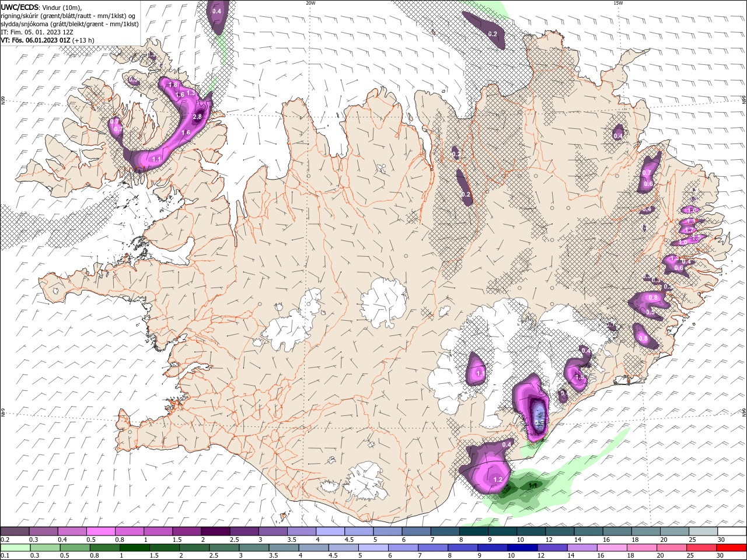
Task: Click the 'Vindur (10m)' label
Action: click(x=63, y=7)
